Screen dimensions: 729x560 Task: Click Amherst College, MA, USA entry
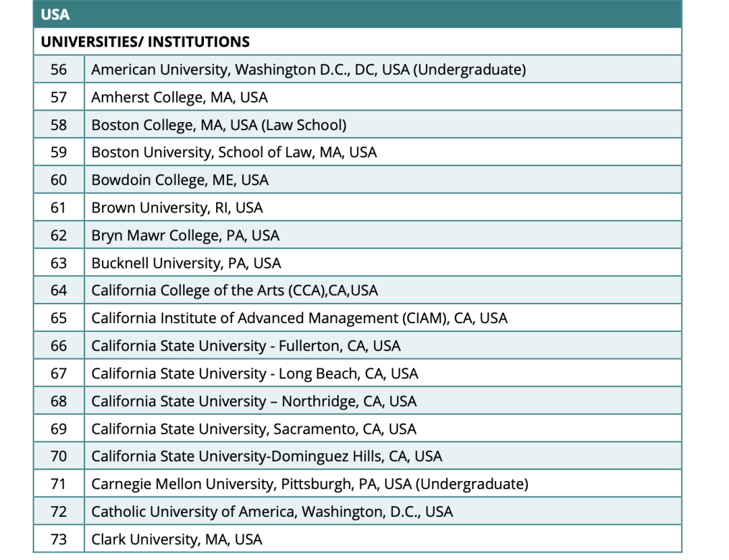(180, 97)
